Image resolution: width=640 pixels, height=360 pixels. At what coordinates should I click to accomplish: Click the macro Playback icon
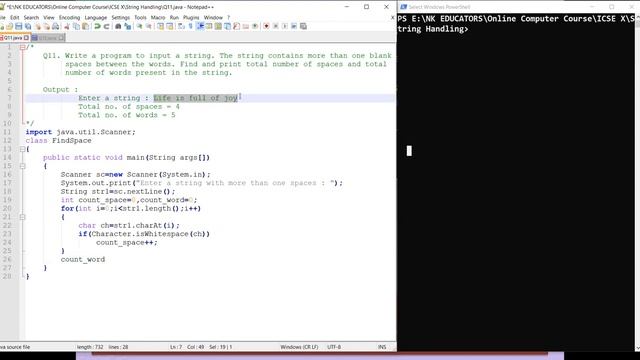285,27
